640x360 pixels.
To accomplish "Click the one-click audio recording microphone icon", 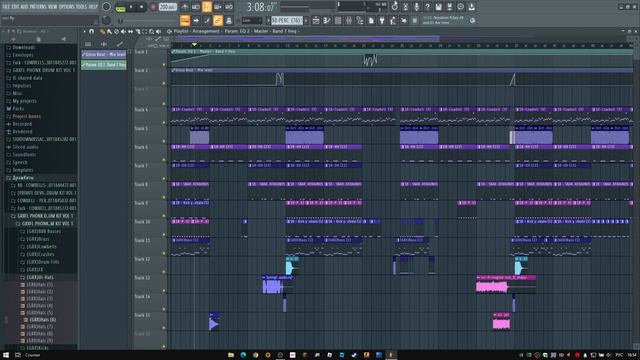I will 416,7.
